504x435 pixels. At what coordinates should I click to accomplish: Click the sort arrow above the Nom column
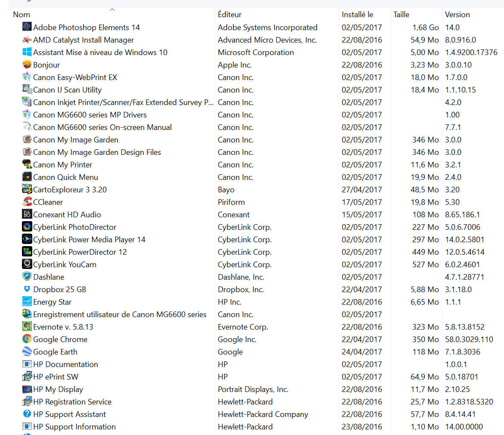[x=112, y=9]
